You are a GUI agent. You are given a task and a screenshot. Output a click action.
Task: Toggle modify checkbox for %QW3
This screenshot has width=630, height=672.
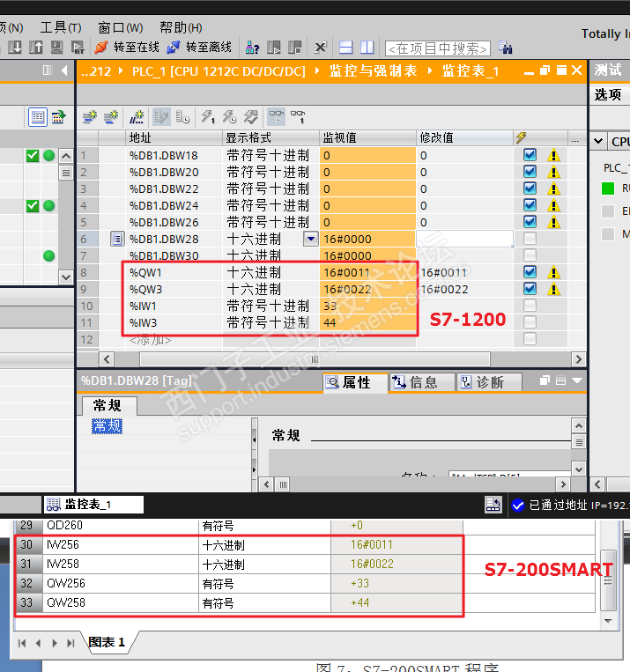530,288
